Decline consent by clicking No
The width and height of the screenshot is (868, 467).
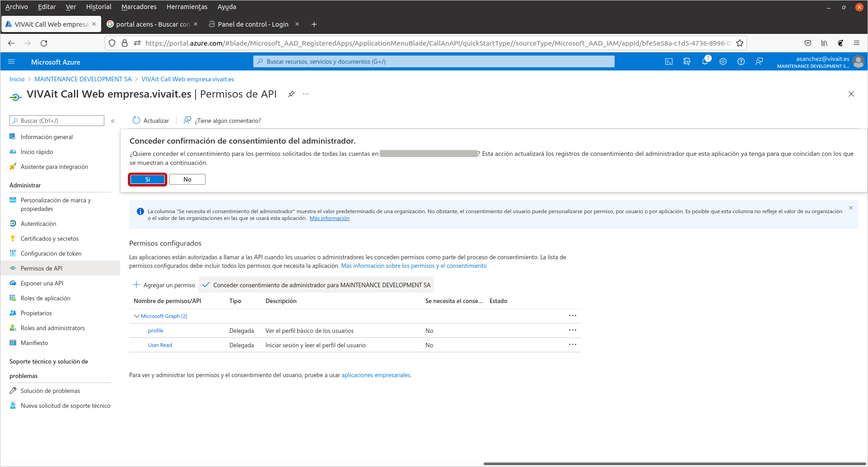point(187,179)
